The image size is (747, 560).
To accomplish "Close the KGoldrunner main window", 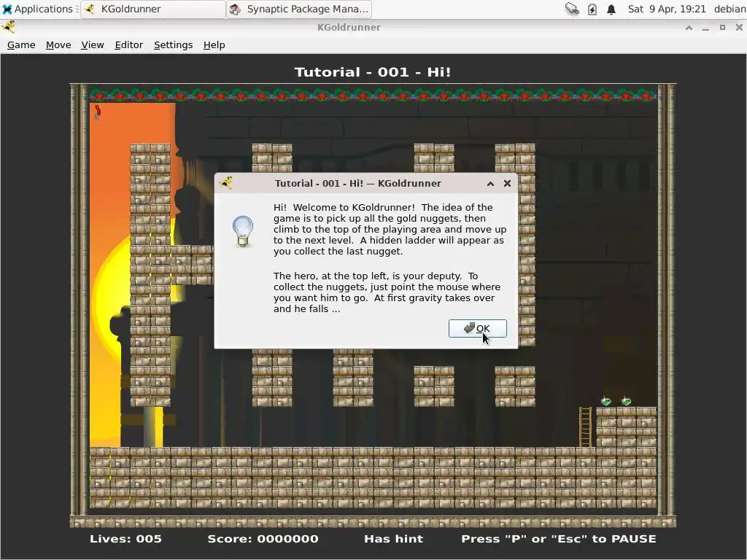I will point(739,28).
